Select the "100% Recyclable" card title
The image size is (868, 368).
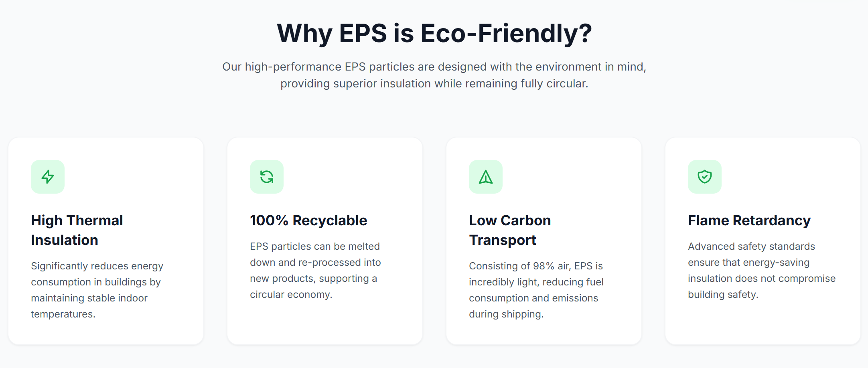pos(308,220)
